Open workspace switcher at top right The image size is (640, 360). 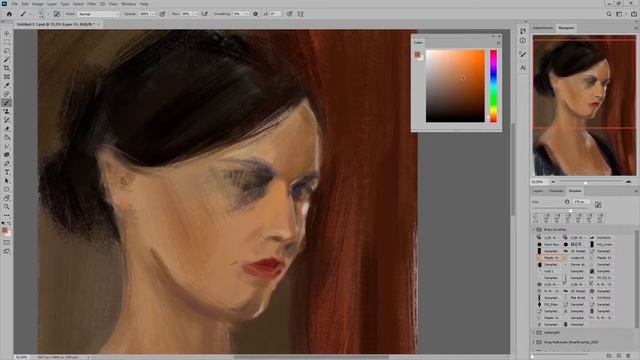coord(620,14)
